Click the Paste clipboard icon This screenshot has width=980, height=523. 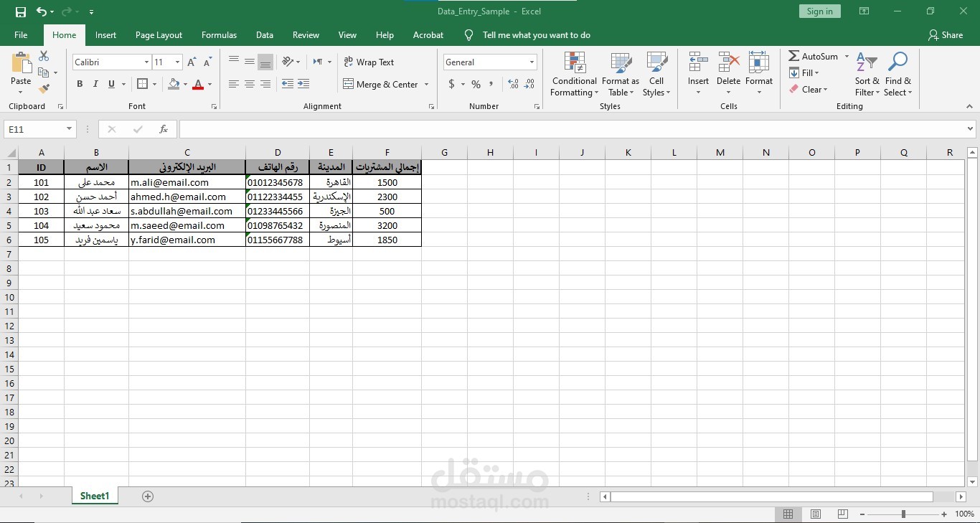[21, 63]
